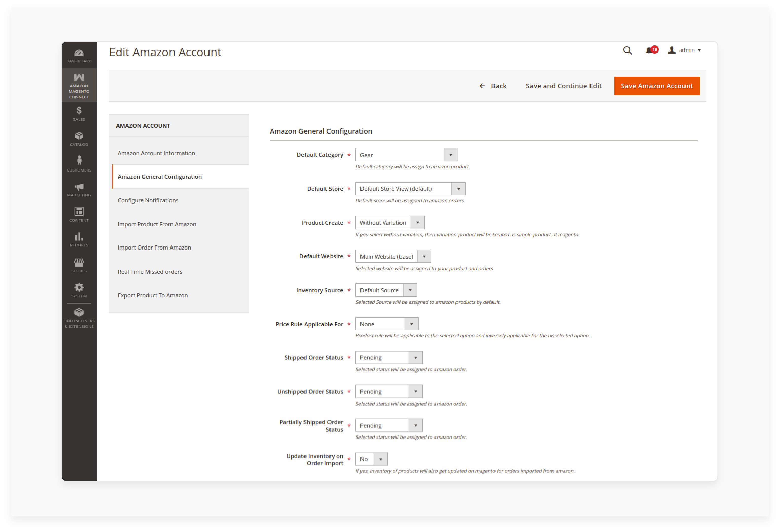Click the Default Store field label
Screen dimensions: 780x532
pos(325,189)
